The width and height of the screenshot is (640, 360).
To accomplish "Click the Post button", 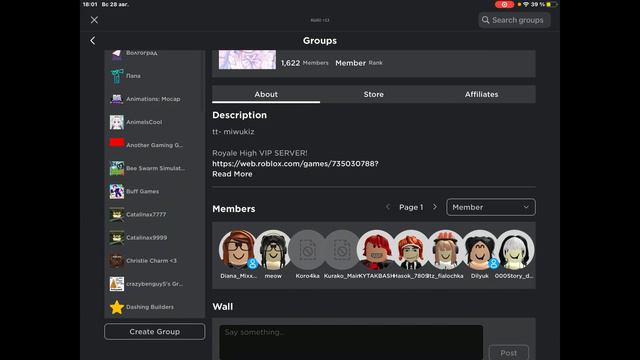I will 509,353.
